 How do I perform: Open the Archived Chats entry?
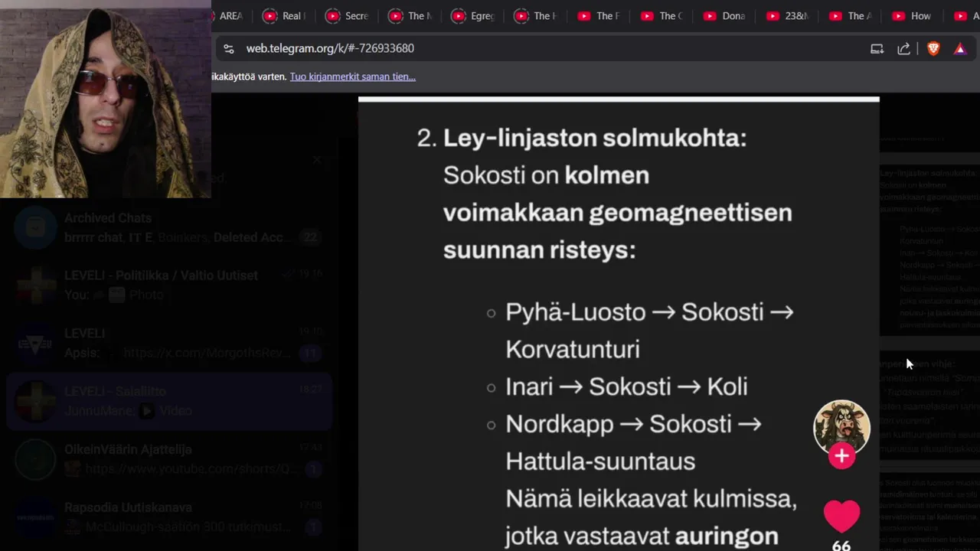pyautogui.click(x=168, y=227)
